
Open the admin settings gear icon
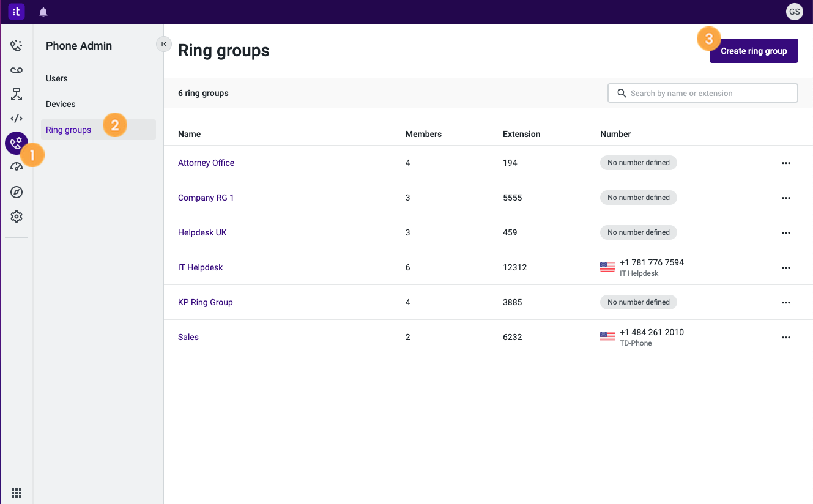(x=17, y=216)
